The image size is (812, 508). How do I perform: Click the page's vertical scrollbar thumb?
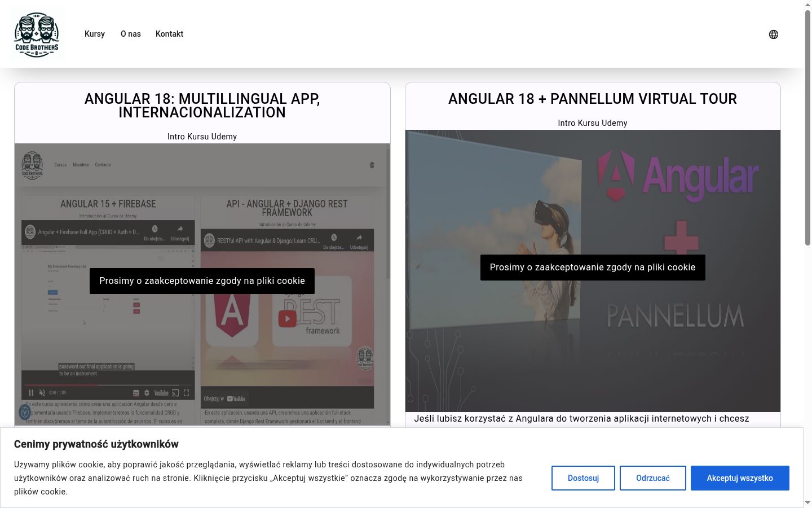807,127
